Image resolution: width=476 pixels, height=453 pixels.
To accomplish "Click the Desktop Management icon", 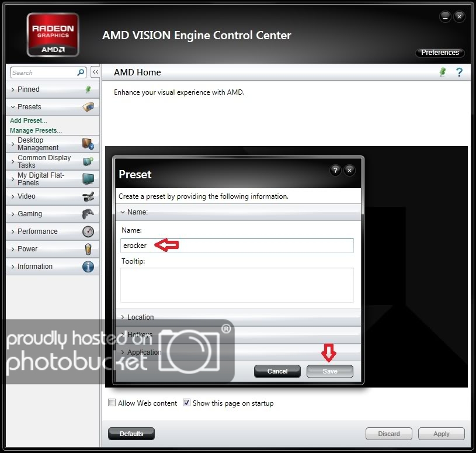I will 88,144.
